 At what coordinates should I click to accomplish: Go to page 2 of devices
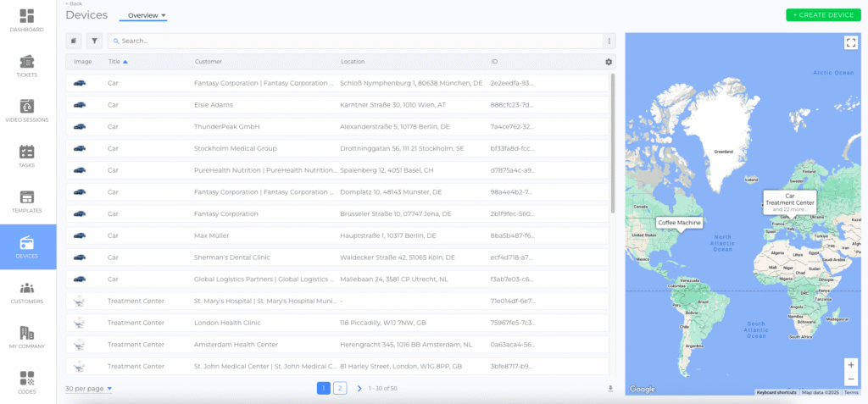click(340, 388)
